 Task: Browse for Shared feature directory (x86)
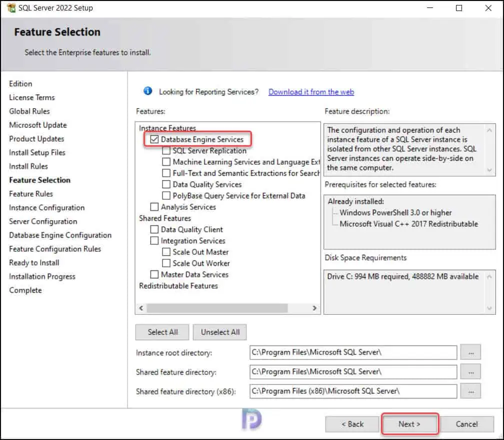(471, 391)
